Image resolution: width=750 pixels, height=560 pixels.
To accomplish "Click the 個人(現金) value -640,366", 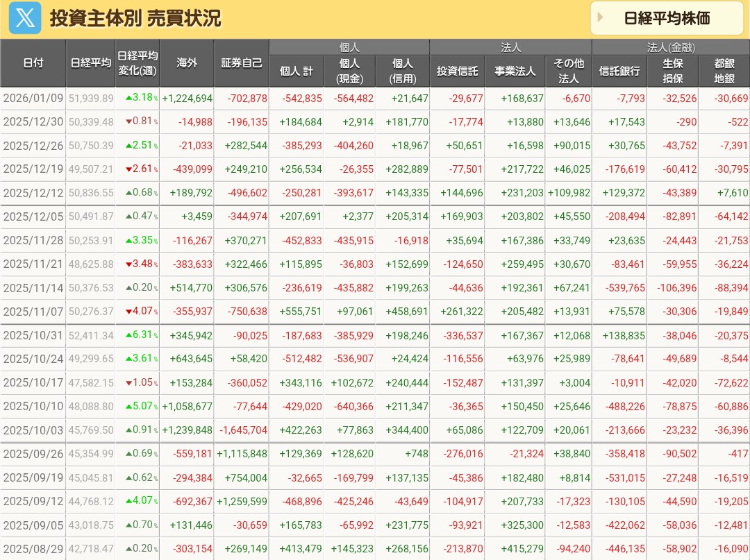I will pyautogui.click(x=353, y=407).
